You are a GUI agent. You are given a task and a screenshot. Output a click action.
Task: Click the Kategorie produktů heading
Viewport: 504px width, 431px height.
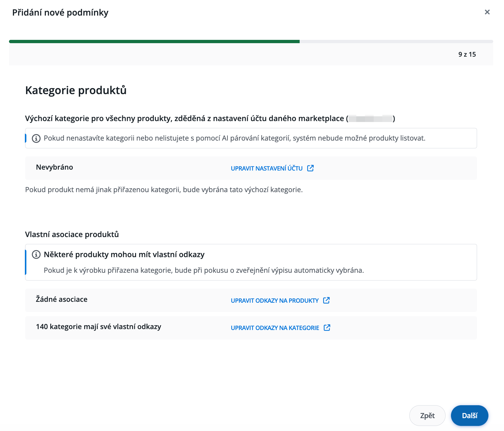tap(76, 90)
